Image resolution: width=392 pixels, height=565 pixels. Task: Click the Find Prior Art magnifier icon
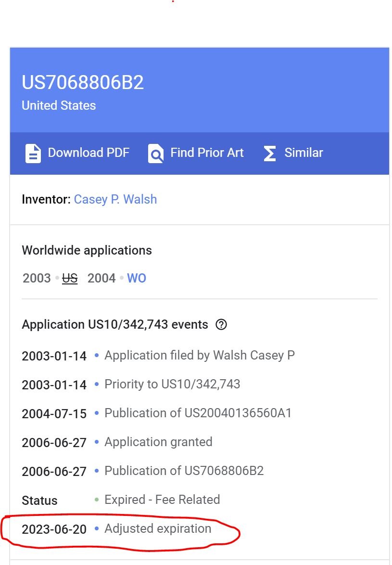pyautogui.click(x=155, y=154)
